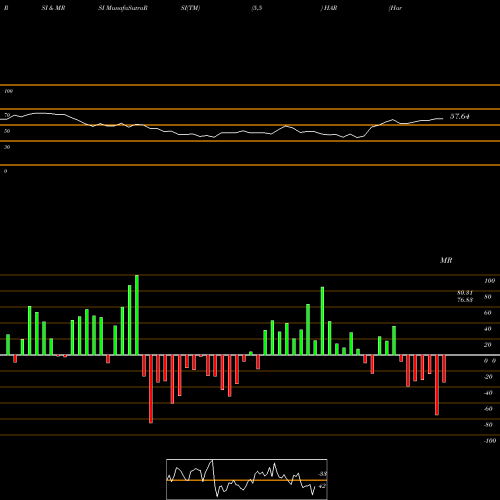The image size is (500, 500).
Task: Click the deepest red bar reaching below -80
Action: tap(151, 389)
